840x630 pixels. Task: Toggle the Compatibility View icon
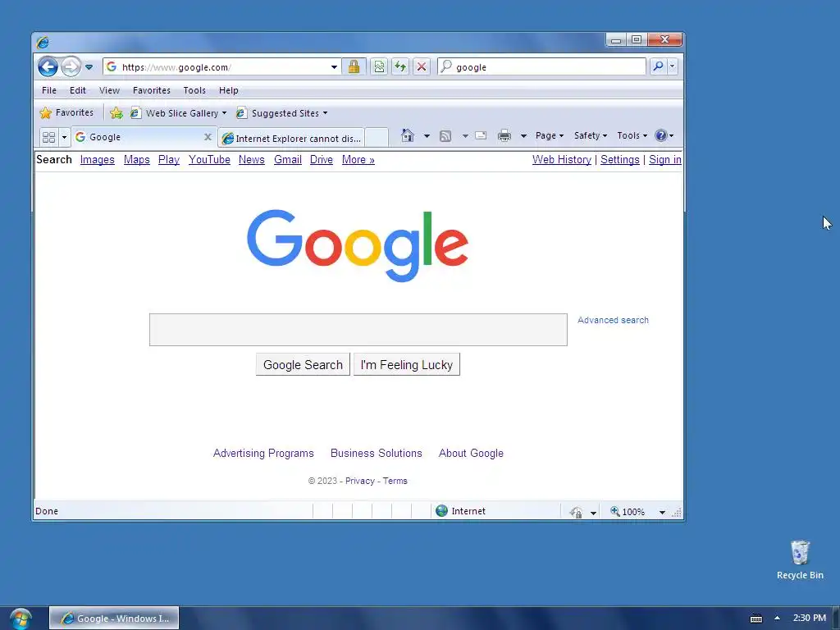point(379,66)
